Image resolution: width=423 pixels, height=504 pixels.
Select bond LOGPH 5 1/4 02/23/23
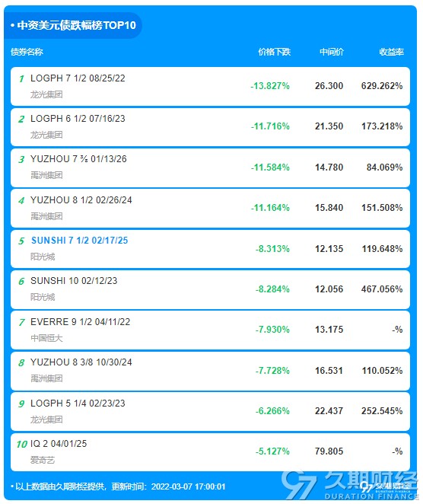point(78,404)
